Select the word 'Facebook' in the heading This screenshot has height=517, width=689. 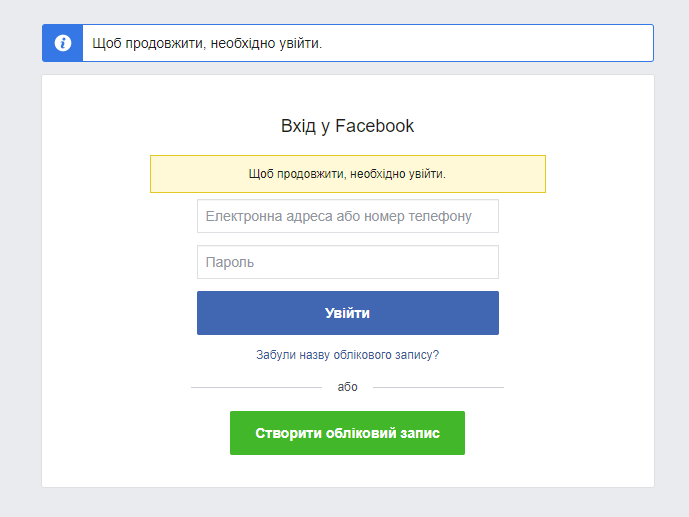pyautogui.click(x=374, y=126)
